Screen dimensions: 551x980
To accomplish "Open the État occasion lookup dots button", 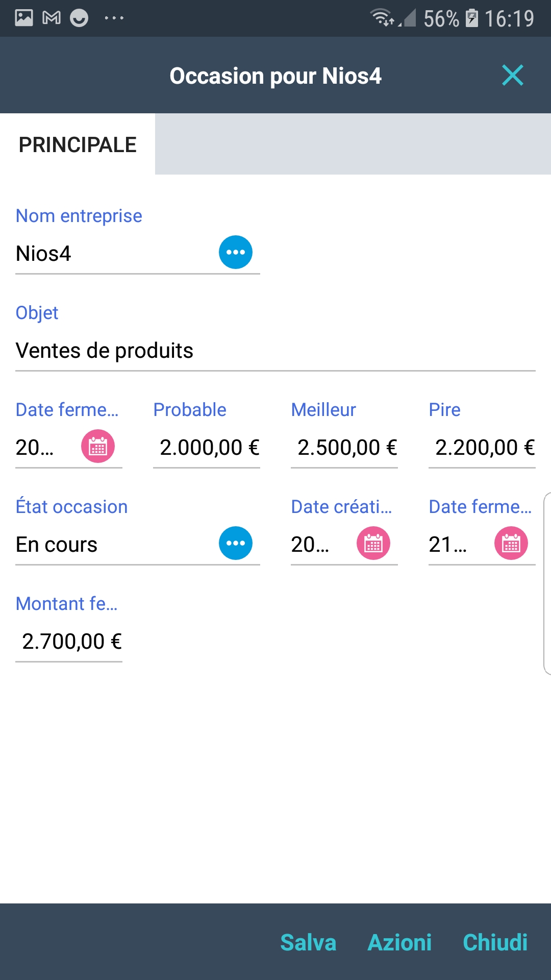I will pos(235,543).
